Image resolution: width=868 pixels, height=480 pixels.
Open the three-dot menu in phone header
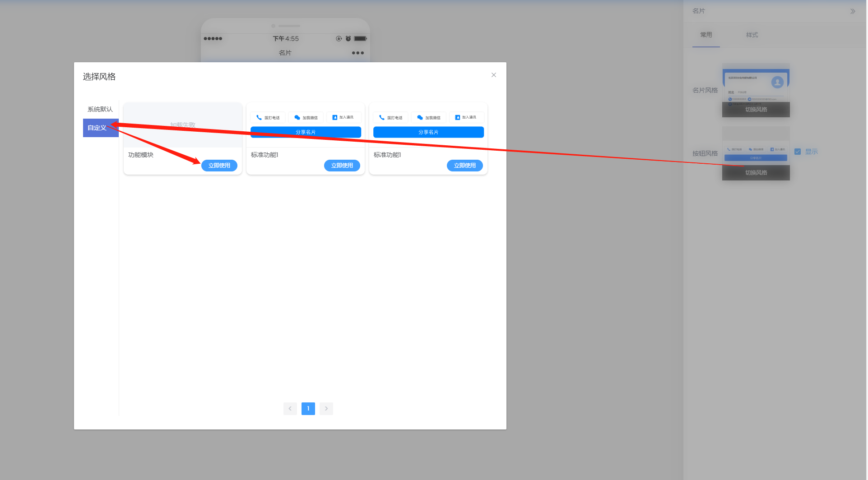[357, 53]
